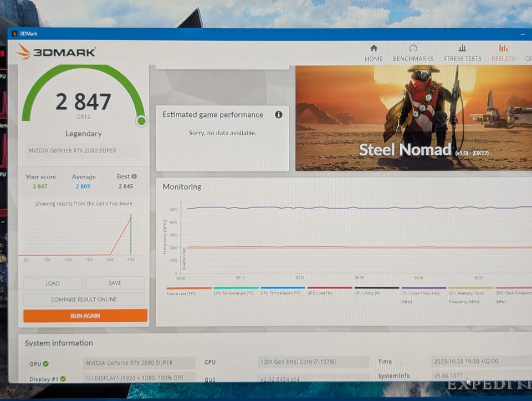Click Estimated game performance info icon

click(x=279, y=115)
